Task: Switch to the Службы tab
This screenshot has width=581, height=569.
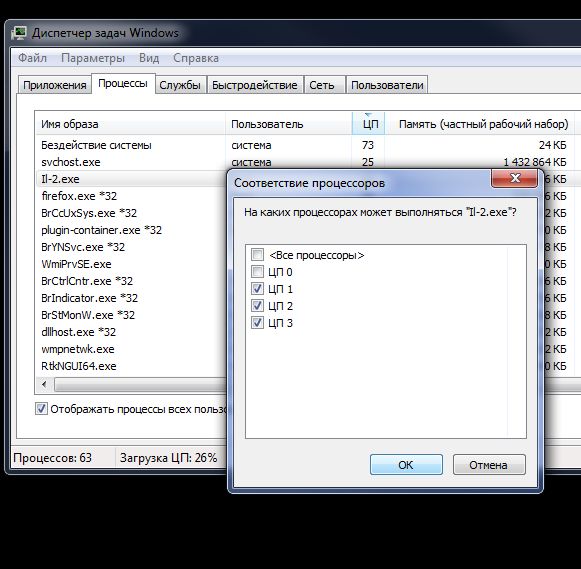Action: coord(180,85)
